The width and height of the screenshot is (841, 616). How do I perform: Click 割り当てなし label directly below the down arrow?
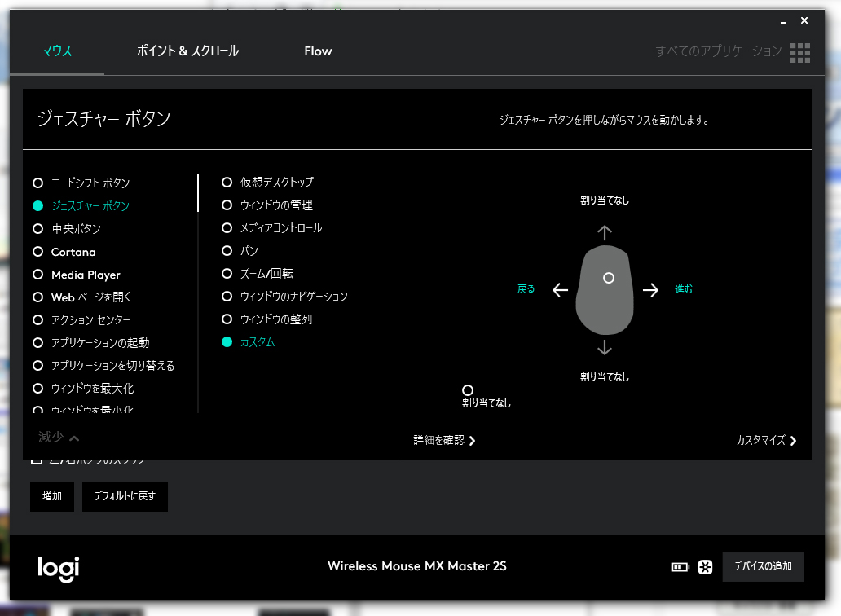point(605,377)
